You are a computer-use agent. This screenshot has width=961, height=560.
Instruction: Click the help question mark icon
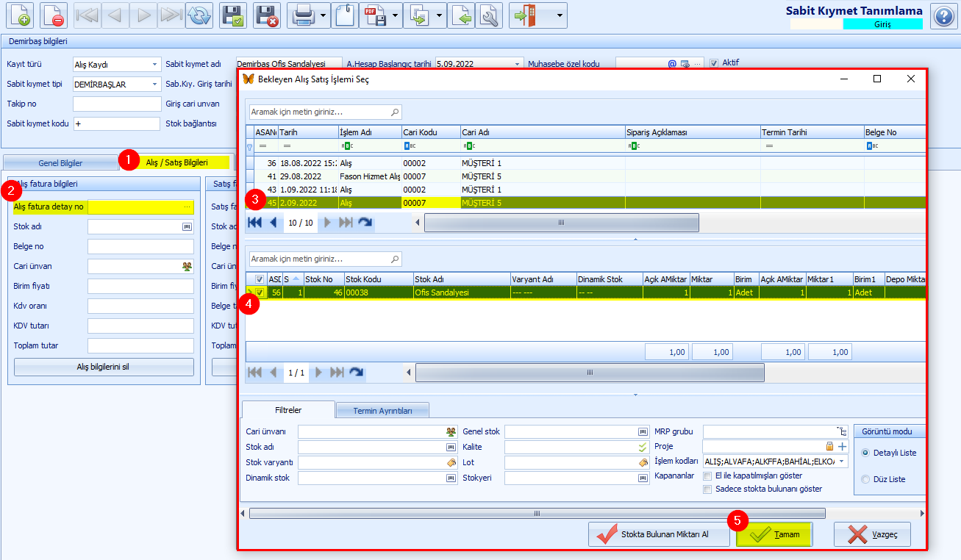(943, 16)
